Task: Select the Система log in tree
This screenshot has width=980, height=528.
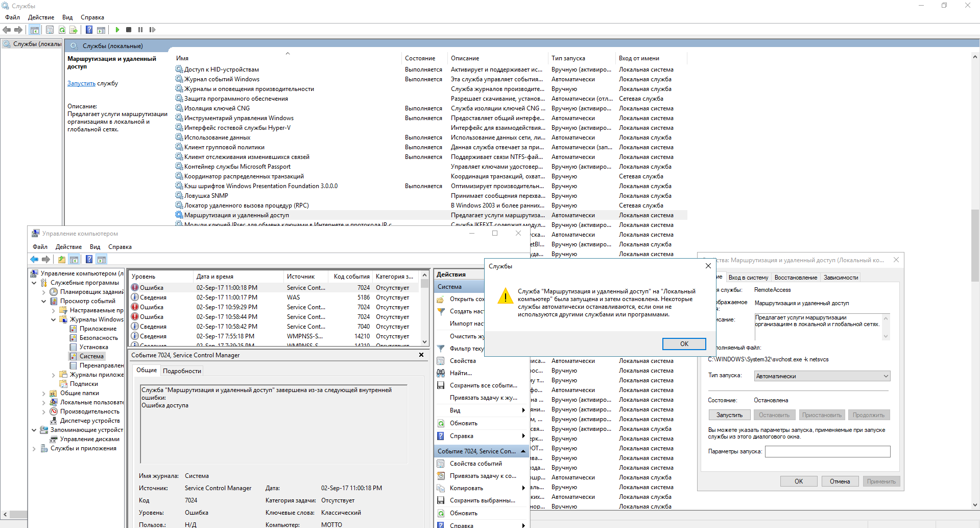Action: click(x=91, y=356)
